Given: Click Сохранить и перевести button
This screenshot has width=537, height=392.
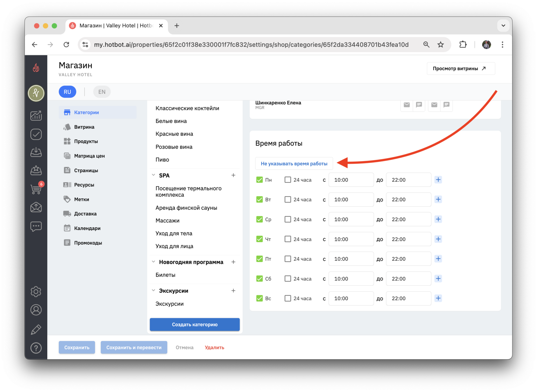Looking at the screenshot, I should [134, 347].
